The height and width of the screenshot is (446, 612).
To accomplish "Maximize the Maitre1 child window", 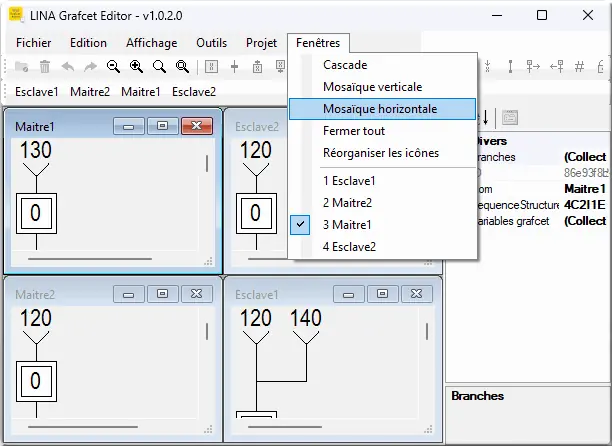I will point(162,126).
